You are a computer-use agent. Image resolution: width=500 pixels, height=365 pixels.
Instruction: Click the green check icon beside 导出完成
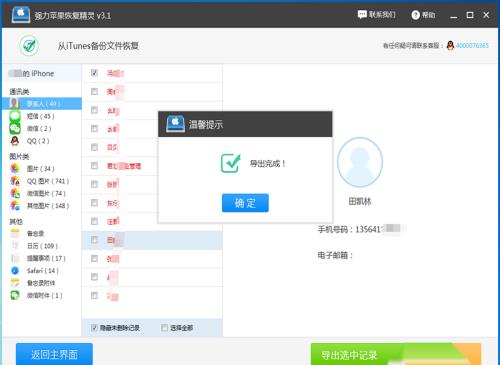pos(230,163)
